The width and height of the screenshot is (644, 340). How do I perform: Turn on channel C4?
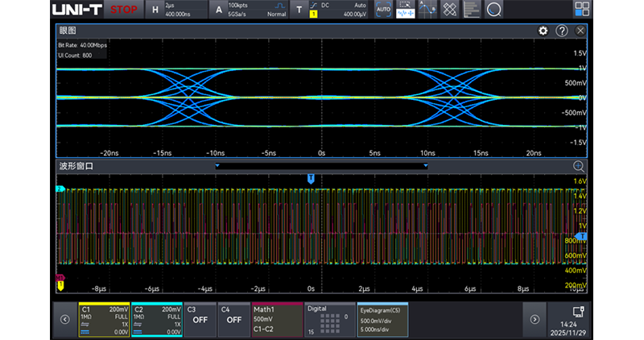(x=233, y=319)
